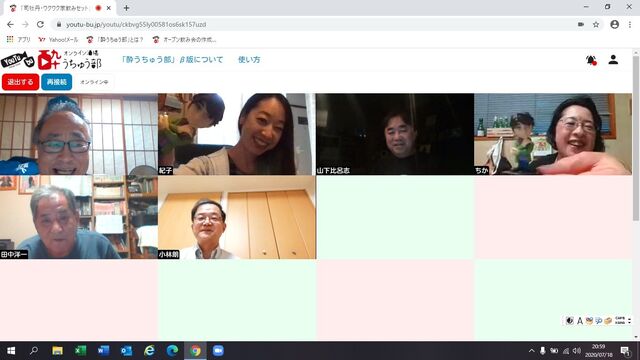Open Zoom from the taskbar

(x=218, y=351)
